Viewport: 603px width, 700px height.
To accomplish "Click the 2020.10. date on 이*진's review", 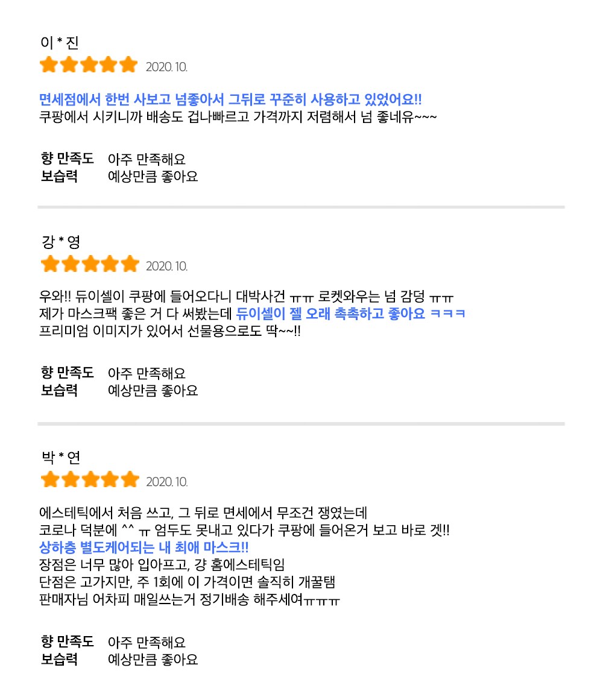I will [x=166, y=66].
